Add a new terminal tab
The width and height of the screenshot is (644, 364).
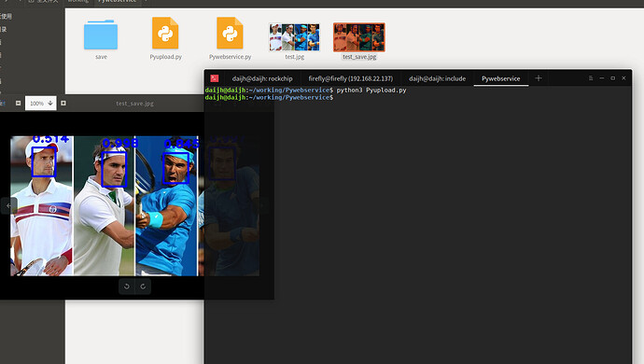pyautogui.click(x=538, y=78)
